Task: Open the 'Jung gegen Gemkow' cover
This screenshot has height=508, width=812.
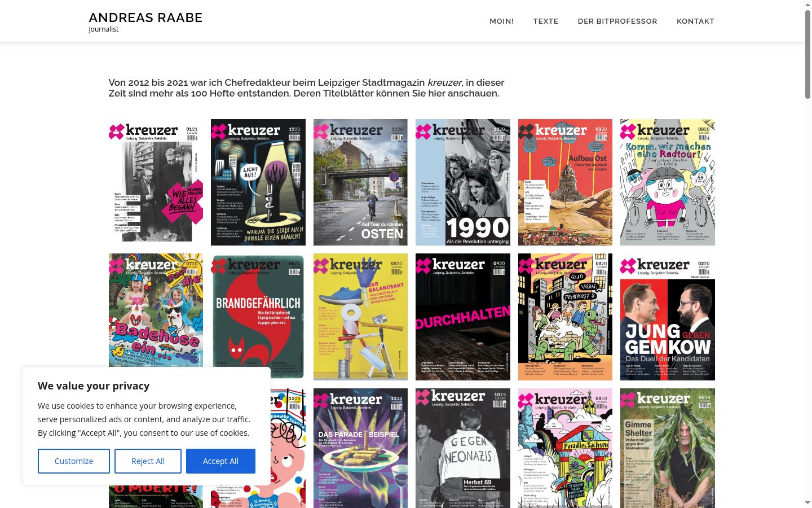Action: [668, 317]
